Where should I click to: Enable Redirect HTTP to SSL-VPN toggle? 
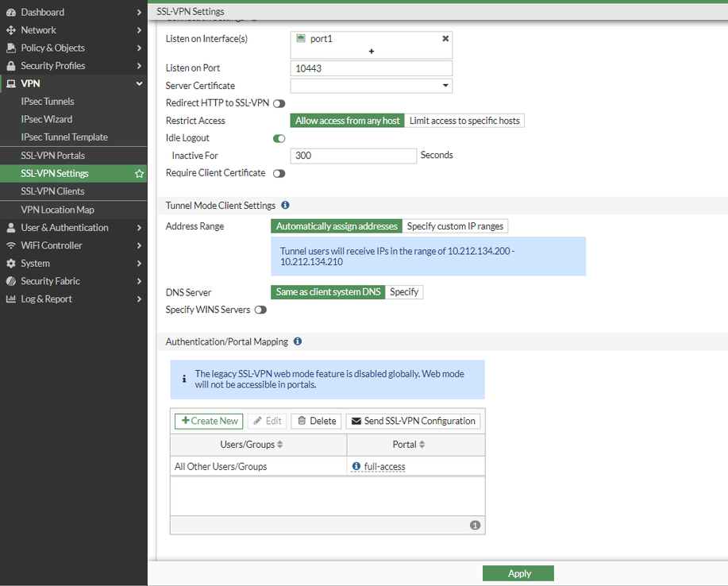click(x=279, y=103)
